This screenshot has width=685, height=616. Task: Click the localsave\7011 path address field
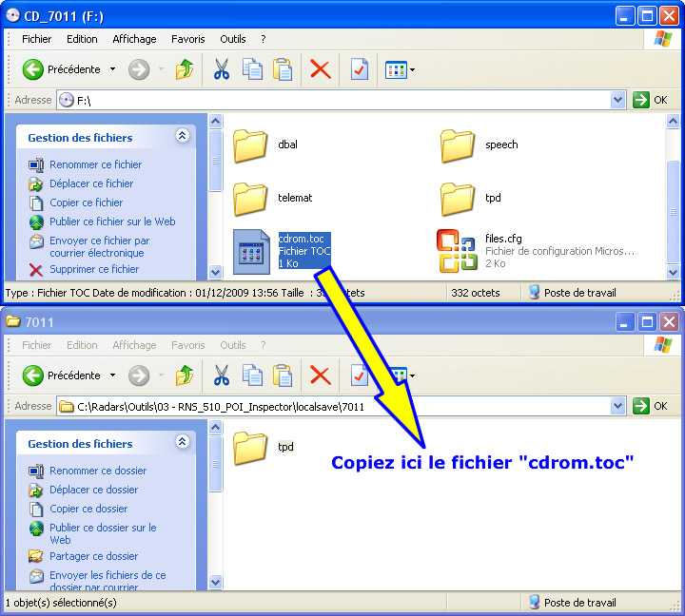coord(333,406)
